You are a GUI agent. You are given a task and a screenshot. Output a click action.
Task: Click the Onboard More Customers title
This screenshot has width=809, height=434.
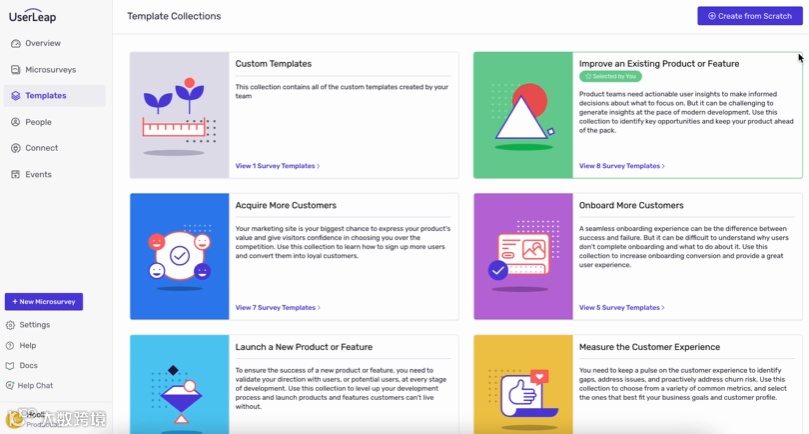click(x=631, y=205)
